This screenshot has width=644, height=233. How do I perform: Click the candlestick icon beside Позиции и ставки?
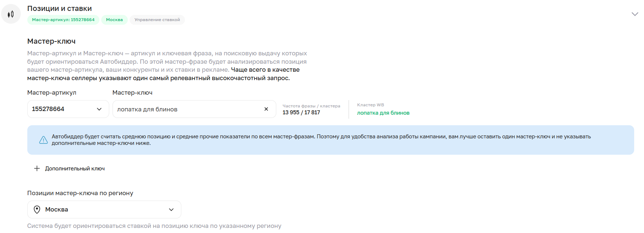[x=11, y=14]
